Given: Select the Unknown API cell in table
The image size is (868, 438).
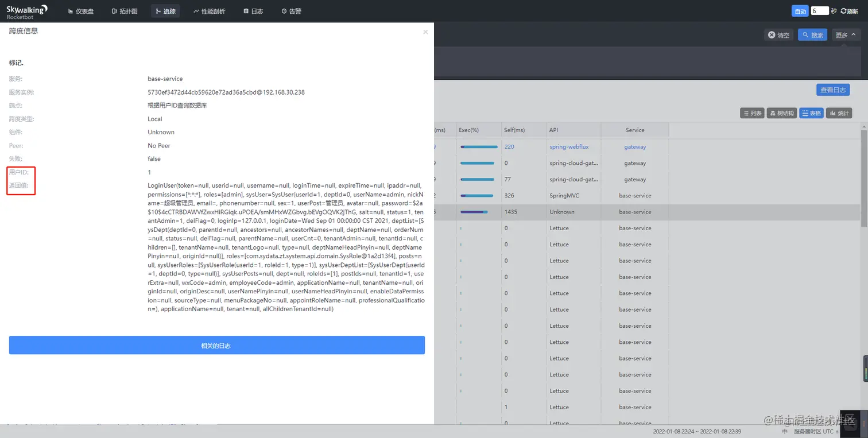Looking at the screenshot, I should tap(562, 212).
